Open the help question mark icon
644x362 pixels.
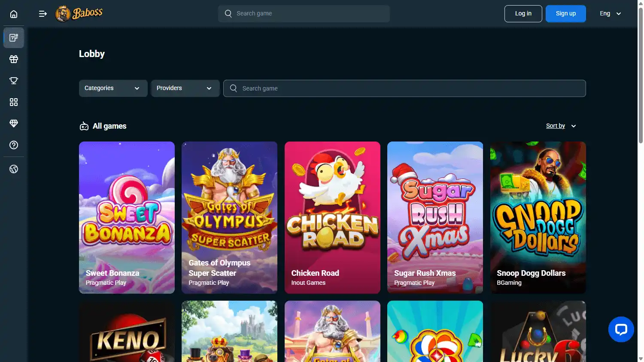[x=14, y=145]
